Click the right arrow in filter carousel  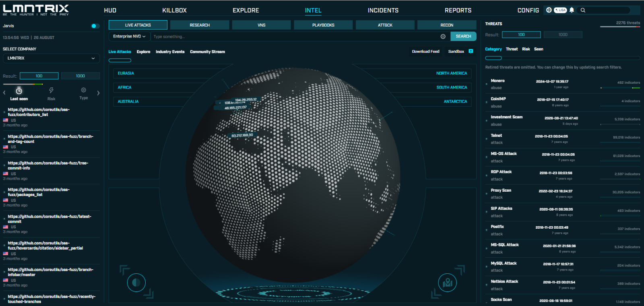[98, 93]
